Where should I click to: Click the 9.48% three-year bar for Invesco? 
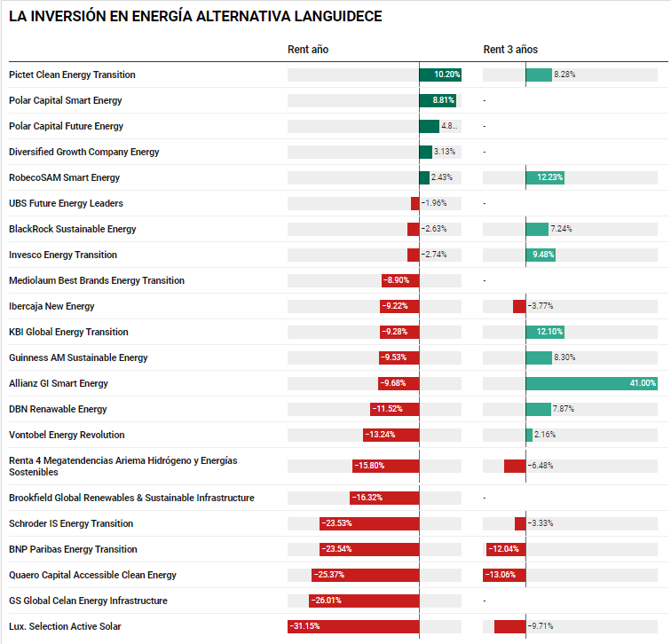pos(541,255)
